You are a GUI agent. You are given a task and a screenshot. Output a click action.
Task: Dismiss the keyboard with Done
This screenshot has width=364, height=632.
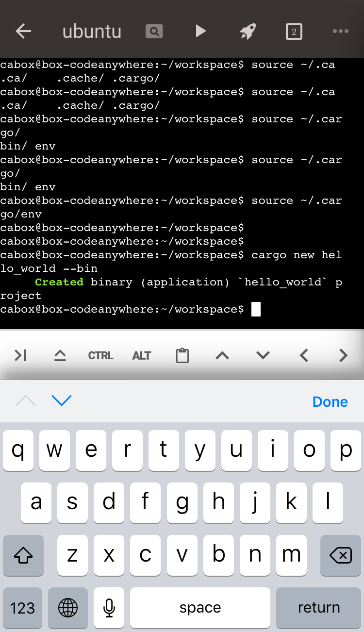[x=330, y=402]
